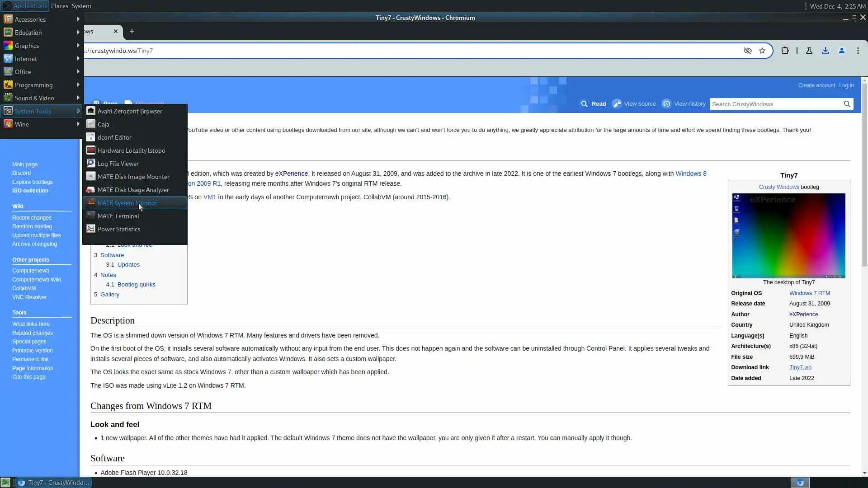
Task: Open the Chromium three-dot menu
Action: coord(858,51)
